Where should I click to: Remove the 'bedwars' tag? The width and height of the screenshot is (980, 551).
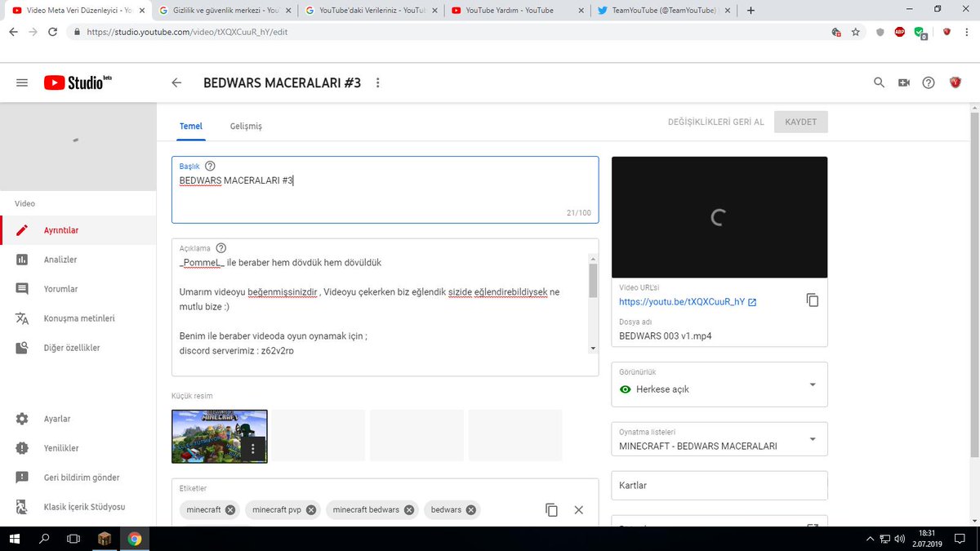point(470,509)
